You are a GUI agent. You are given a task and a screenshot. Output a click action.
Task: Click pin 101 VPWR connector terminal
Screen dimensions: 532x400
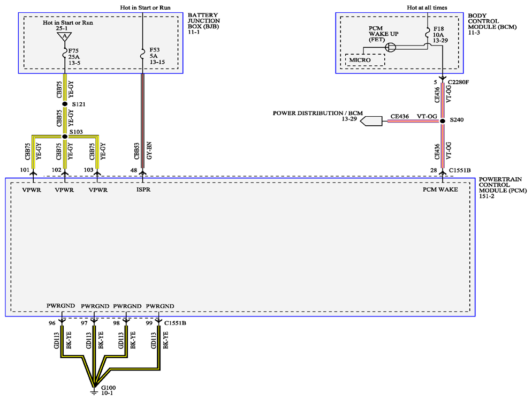(x=33, y=173)
